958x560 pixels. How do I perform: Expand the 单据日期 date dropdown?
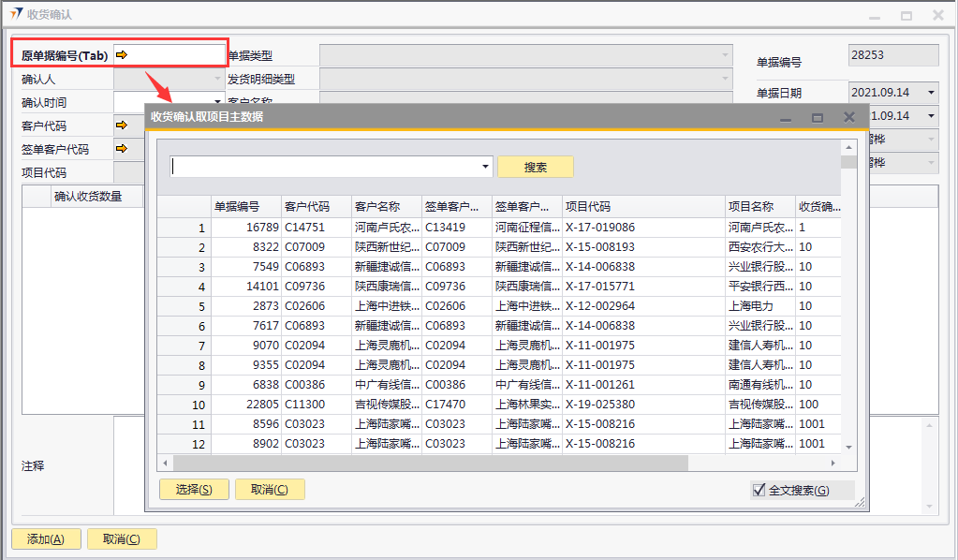click(x=930, y=93)
